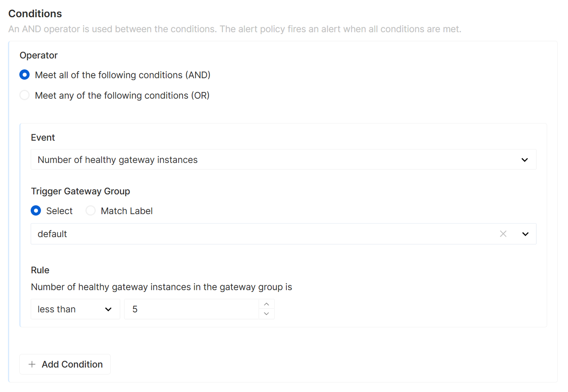
Task: Click the chevron in "less than" selector
Action: click(108, 309)
